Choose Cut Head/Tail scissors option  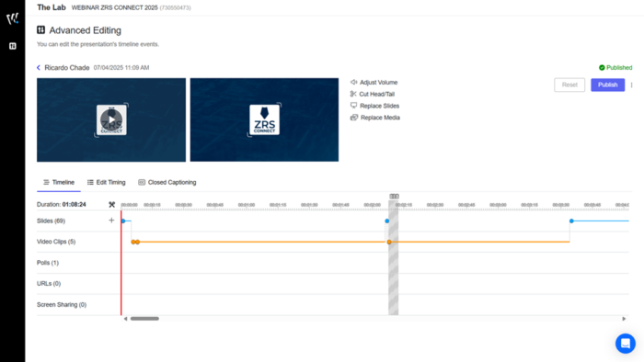[372, 94]
